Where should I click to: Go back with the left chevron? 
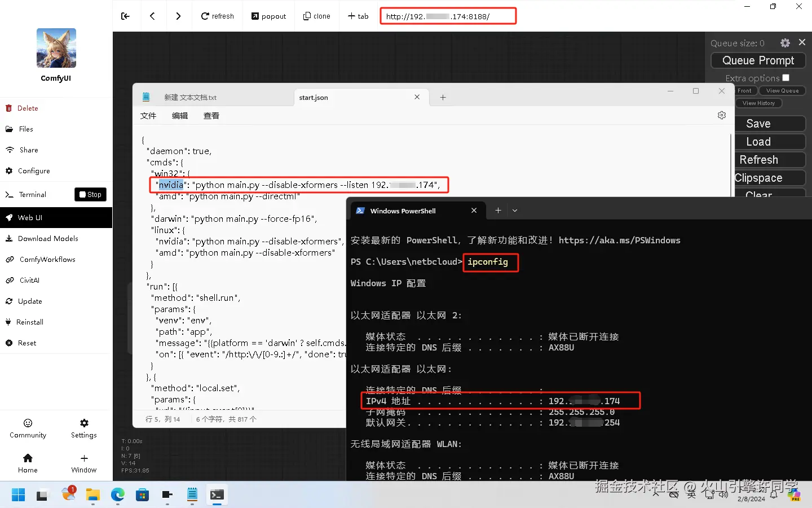pyautogui.click(x=152, y=16)
